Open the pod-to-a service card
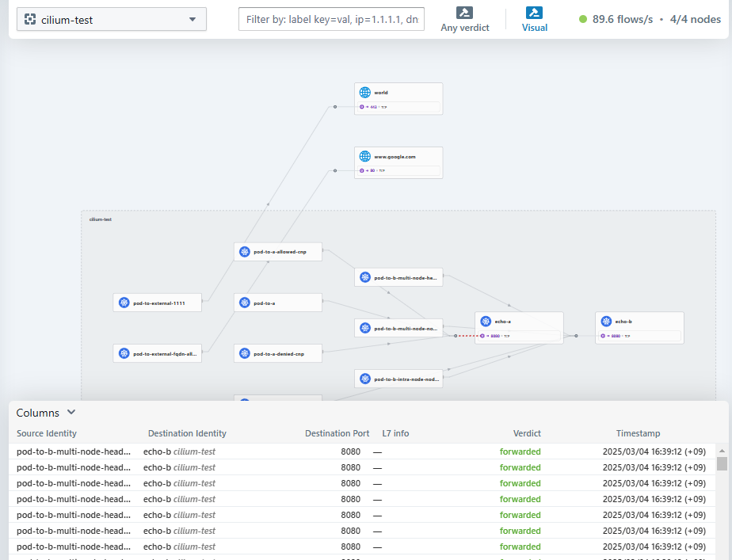 coord(277,303)
